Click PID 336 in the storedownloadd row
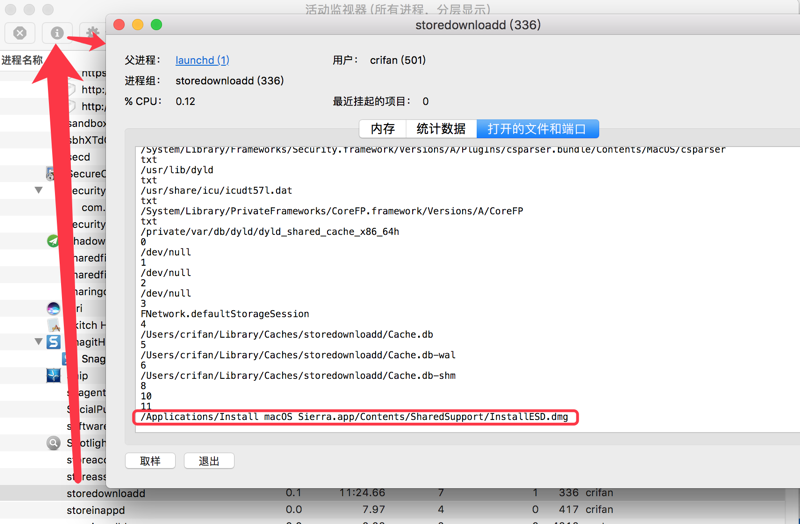Screen dimensions: 800x524 click(x=568, y=493)
